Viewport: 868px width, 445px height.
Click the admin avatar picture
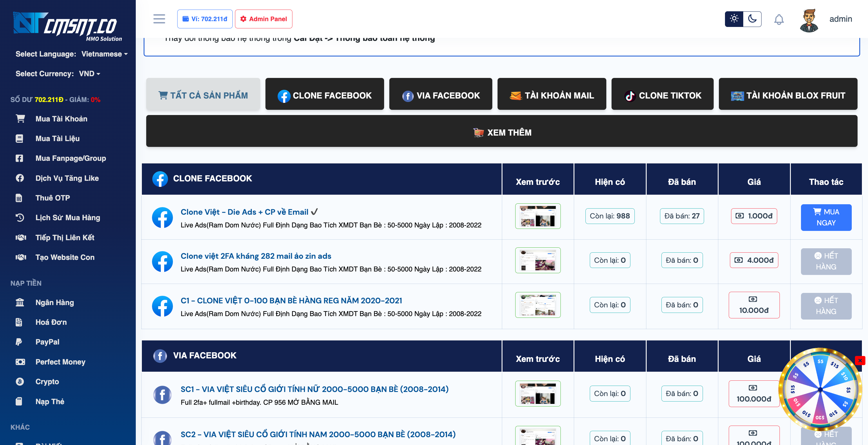point(809,20)
